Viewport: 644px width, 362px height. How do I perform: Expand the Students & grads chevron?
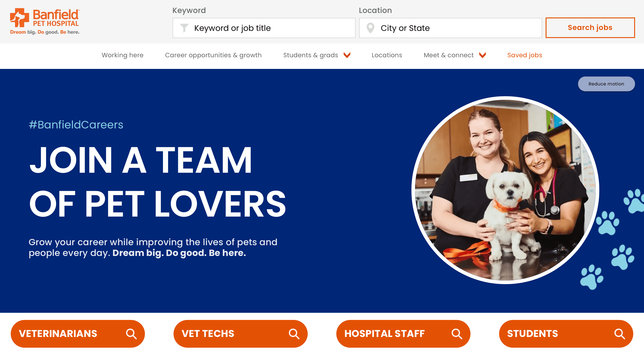(x=347, y=55)
